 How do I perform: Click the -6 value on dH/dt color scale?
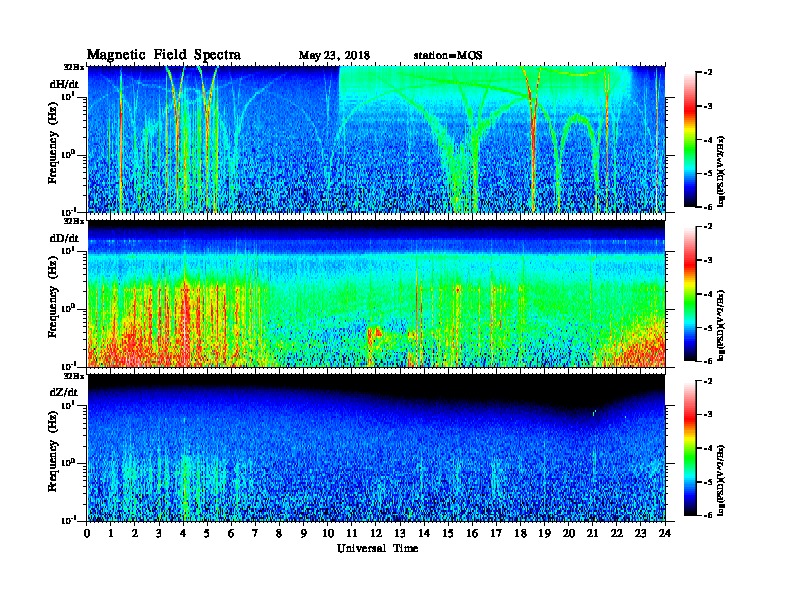(709, 207)
